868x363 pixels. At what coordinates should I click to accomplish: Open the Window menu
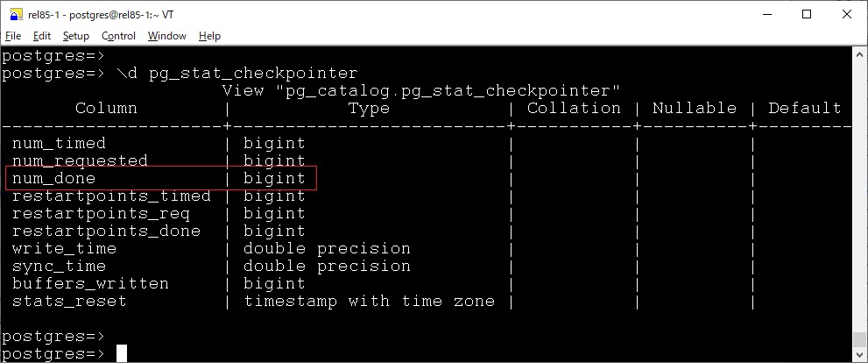[x=166, y=36]
